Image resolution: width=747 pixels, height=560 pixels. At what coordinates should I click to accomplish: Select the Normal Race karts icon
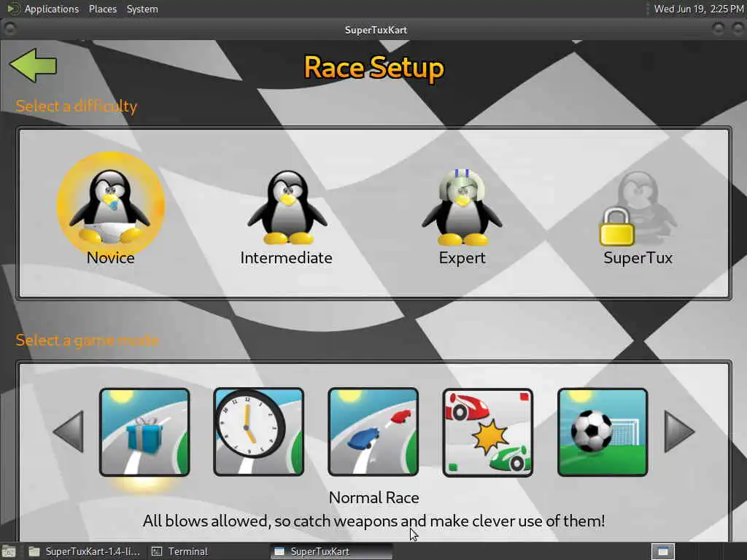click(373, 432)
